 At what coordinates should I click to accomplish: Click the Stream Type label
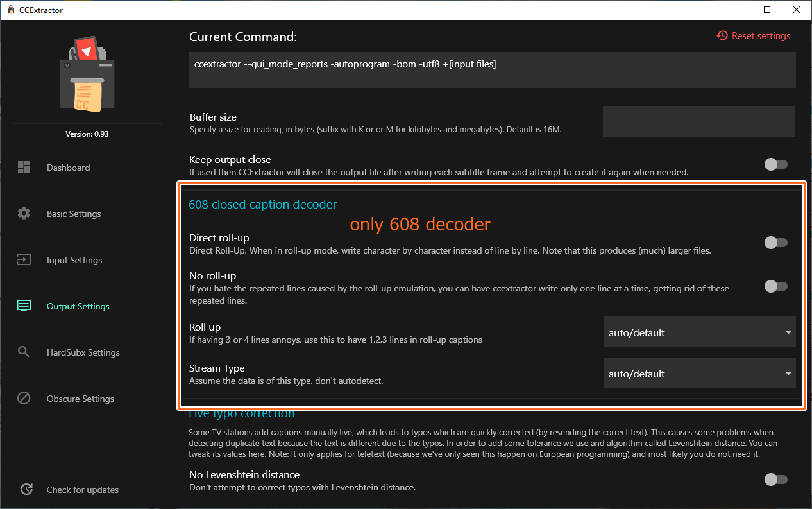coord(217,368)
